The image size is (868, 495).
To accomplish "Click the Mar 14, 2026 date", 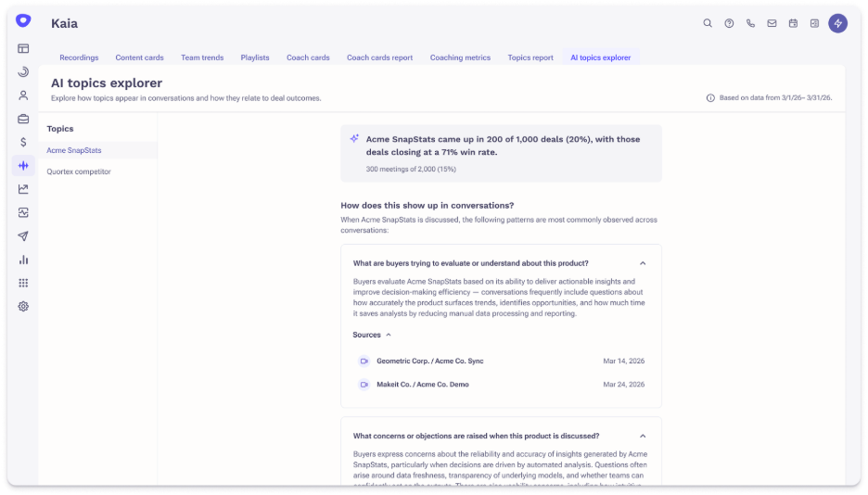I will pyautogui.click(x=624, y=362).
